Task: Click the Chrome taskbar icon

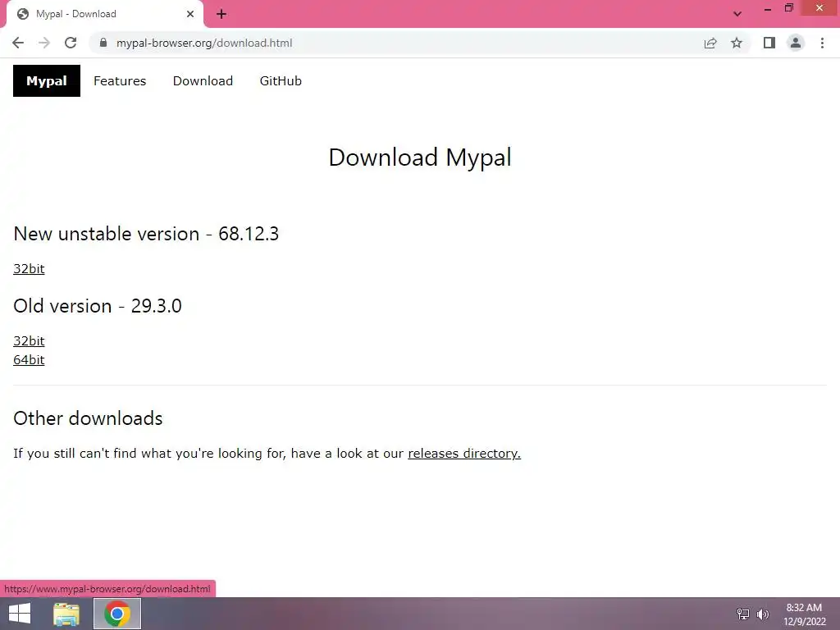Action: point(117,614)
